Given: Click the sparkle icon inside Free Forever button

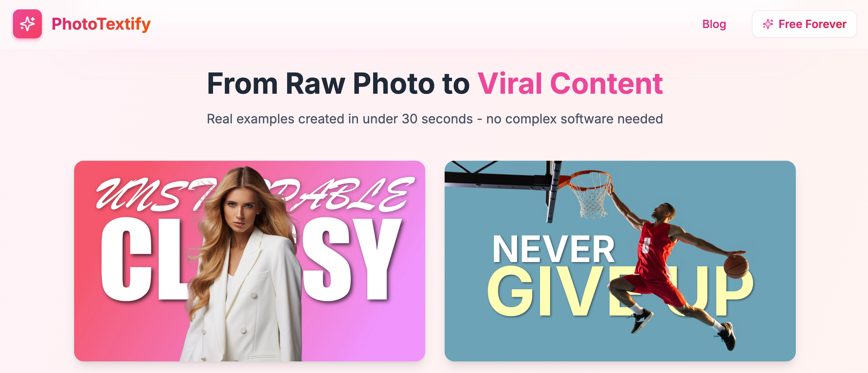Looking at the screenshot, I should (768, 24).
